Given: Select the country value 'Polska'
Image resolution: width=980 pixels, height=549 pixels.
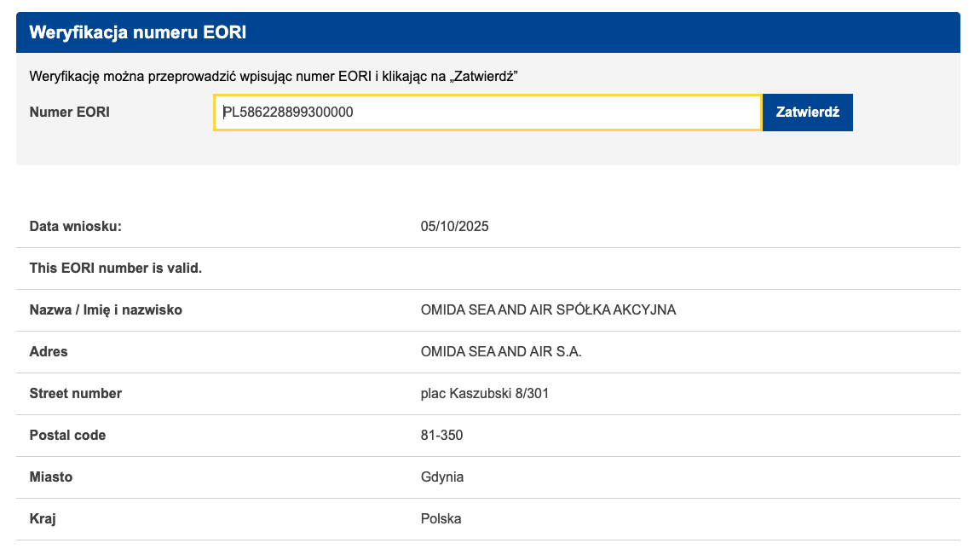Looking at the screenshot, I should tap(441, 519).
